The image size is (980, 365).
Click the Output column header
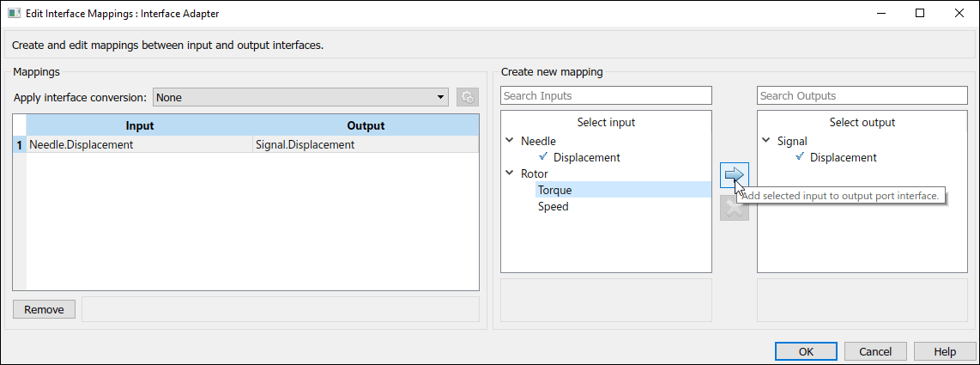click(366, 125)
